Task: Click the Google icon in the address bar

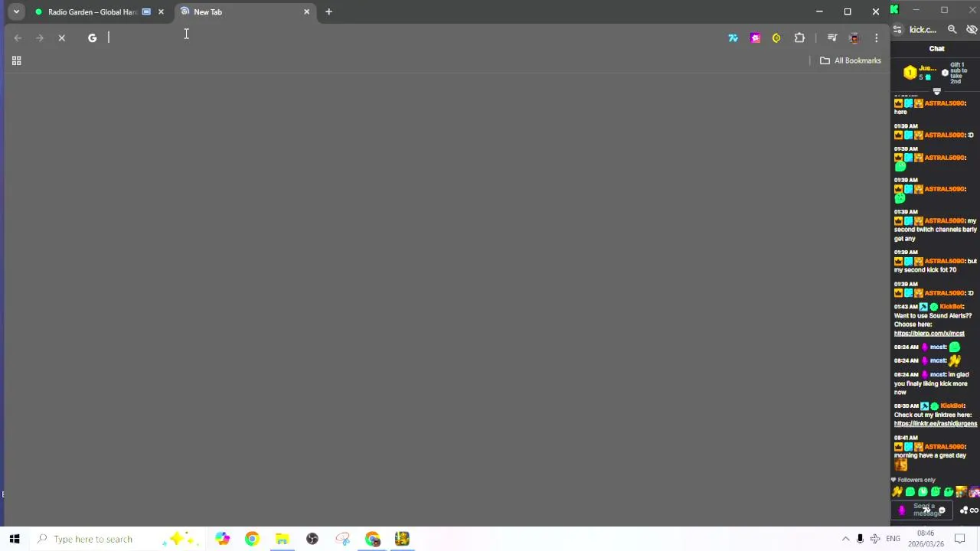Action: (x=92, y=37)
